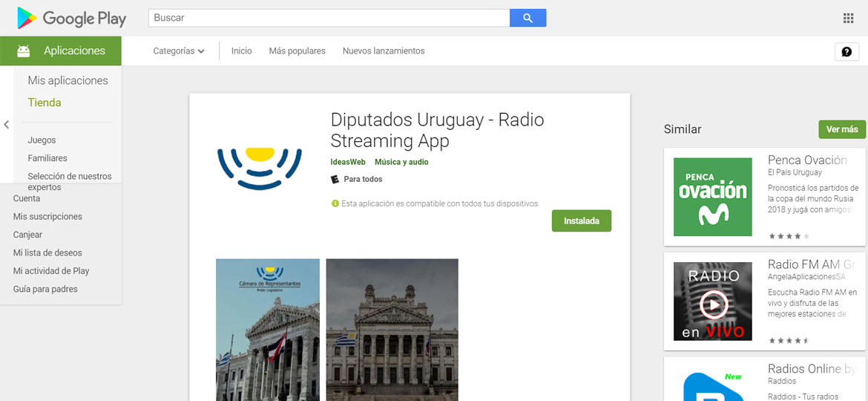Open Mis suscripciones
Screen dimensions: 868x401
click(47, 217)
